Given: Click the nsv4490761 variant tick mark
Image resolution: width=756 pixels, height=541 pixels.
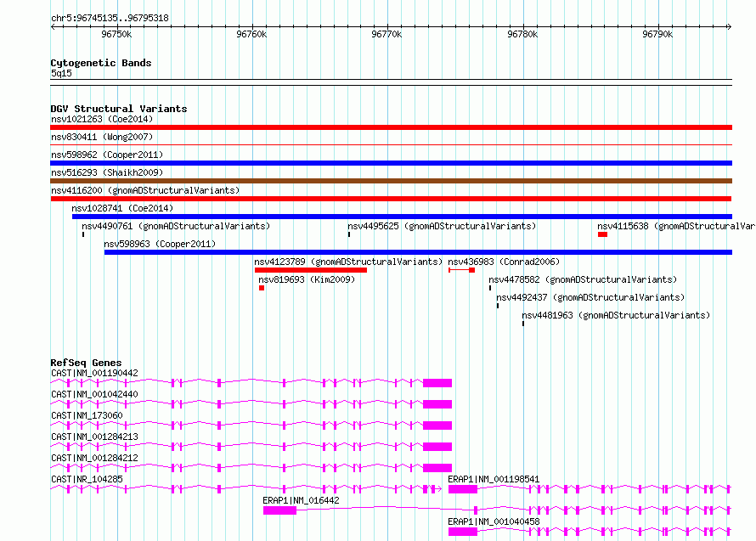Looking at the screenshot, I should tap(83, 234).
